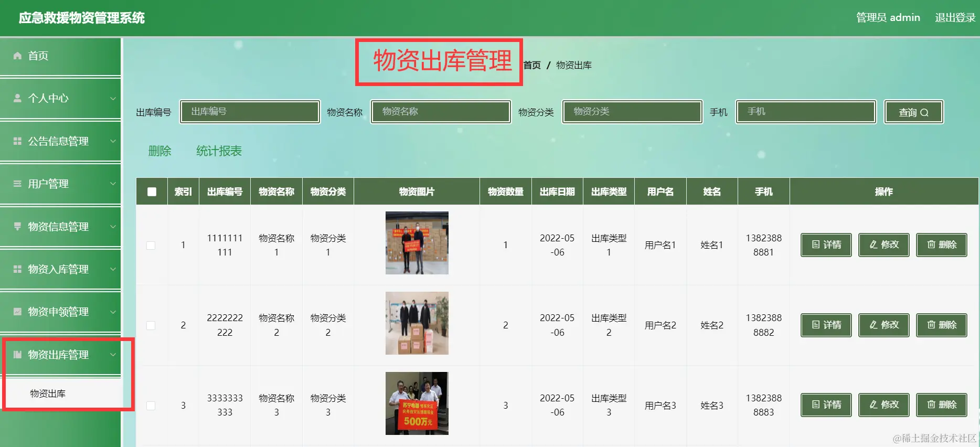Focus the 物资分类 search field

632,112
